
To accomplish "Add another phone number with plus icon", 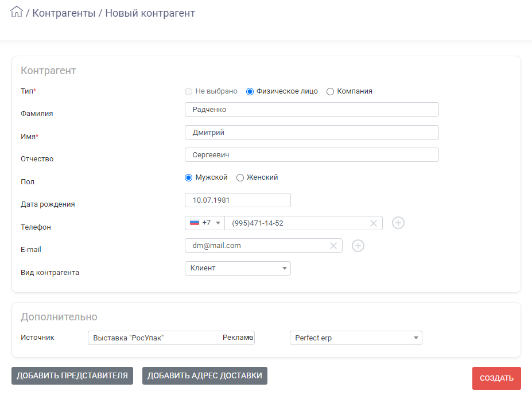I will pos(398,223).
